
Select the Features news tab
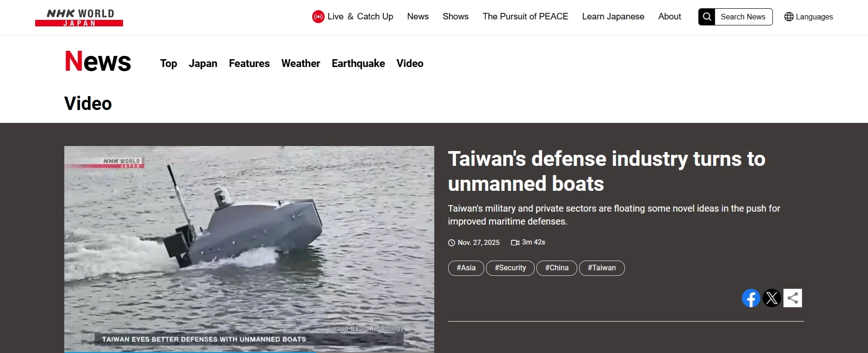tap(249, 63)
